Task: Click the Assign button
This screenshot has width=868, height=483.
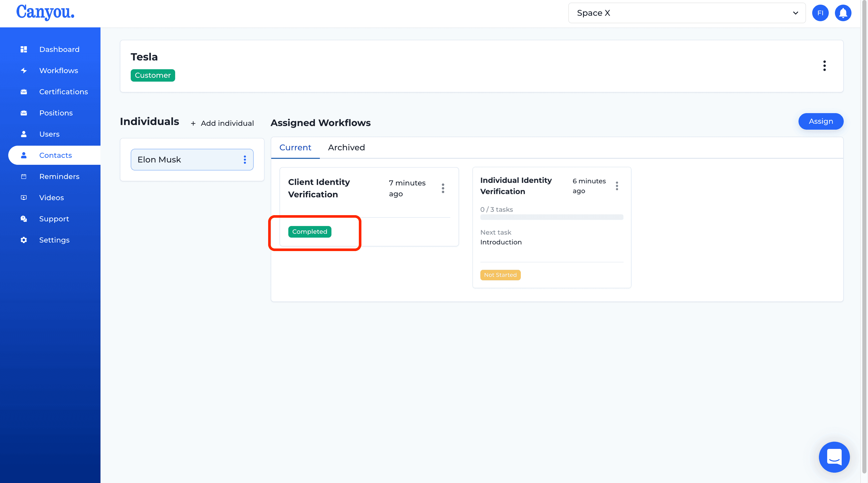Action: [x=821, y=121]
